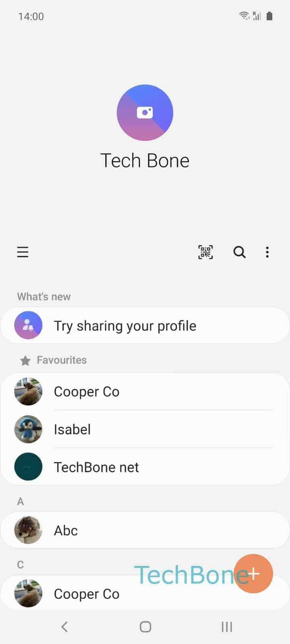Tap the profile sharing icon

click(x=28, y=325)
